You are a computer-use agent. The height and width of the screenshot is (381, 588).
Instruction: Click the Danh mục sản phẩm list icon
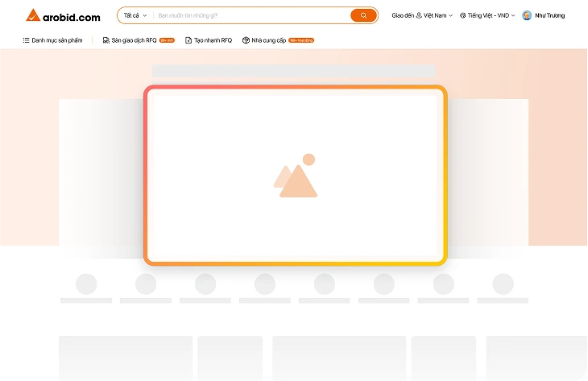(27, 40)
